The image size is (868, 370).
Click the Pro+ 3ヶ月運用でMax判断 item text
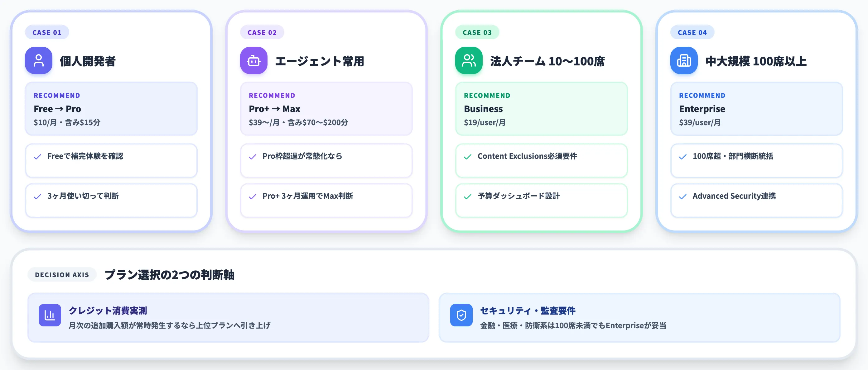tap(308, 196)
